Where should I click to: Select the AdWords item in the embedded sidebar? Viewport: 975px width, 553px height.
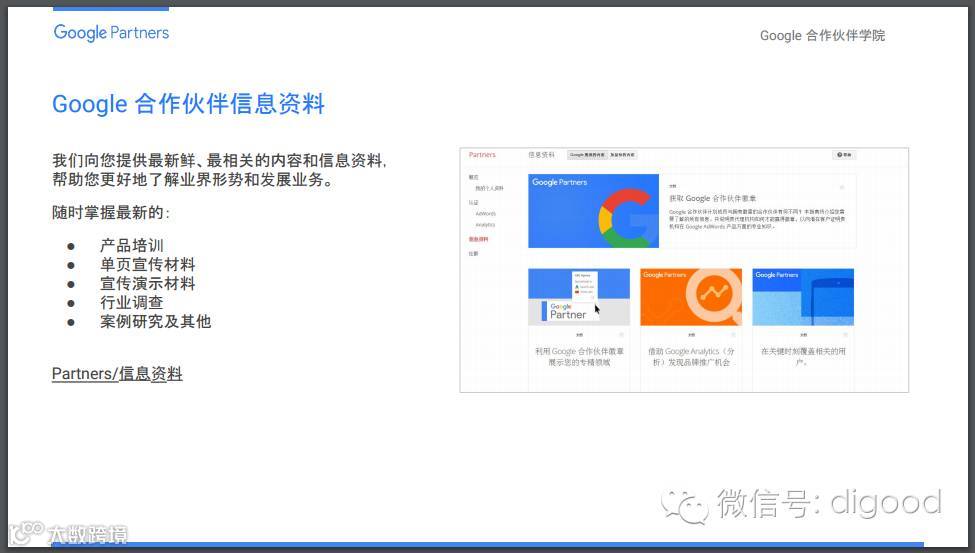tap(485, 213)
